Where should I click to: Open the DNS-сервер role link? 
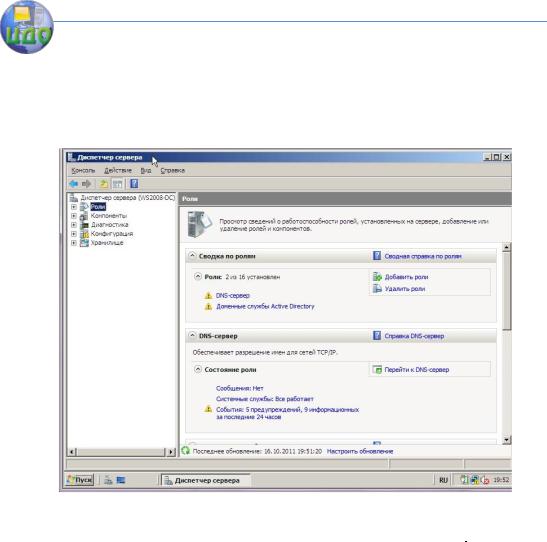(233, 296)
